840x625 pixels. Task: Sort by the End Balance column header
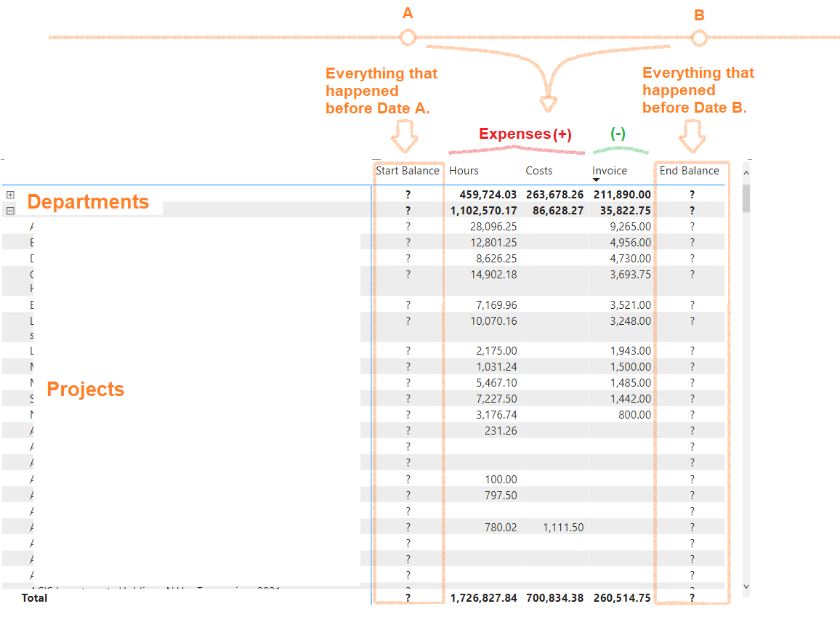690,171
